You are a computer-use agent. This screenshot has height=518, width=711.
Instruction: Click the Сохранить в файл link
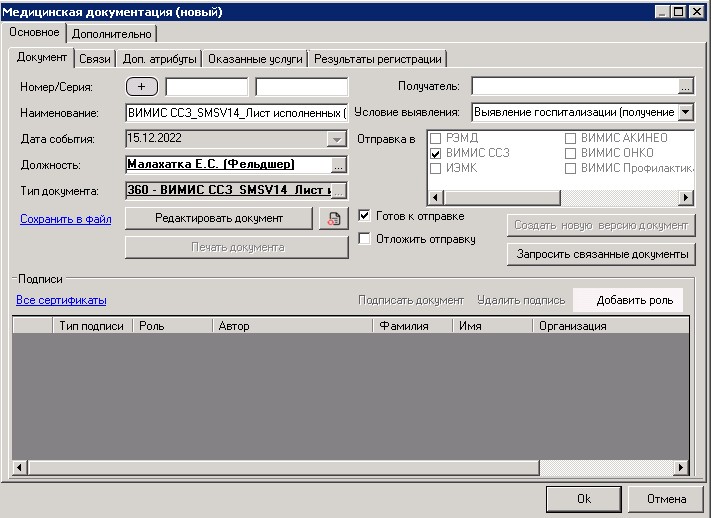(65, 219)
